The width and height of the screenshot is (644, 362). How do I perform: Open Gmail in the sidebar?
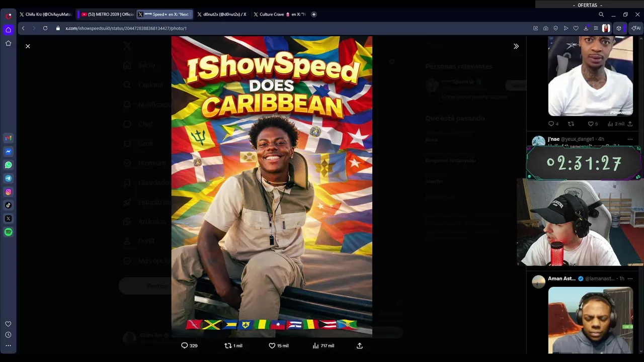[x=8, y=138]
